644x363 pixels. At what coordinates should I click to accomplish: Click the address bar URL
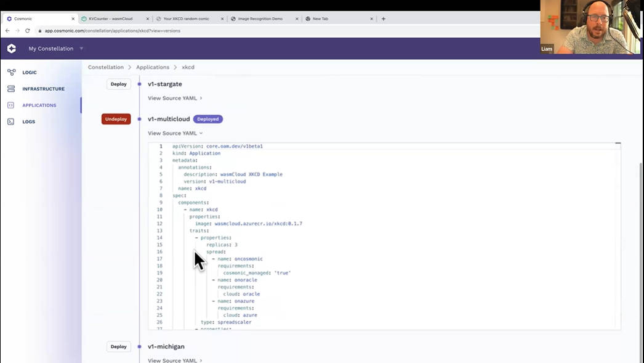[113, 31]
